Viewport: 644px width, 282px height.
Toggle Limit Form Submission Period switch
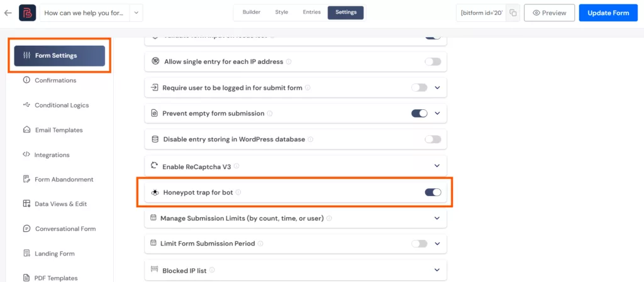point(419,244)
